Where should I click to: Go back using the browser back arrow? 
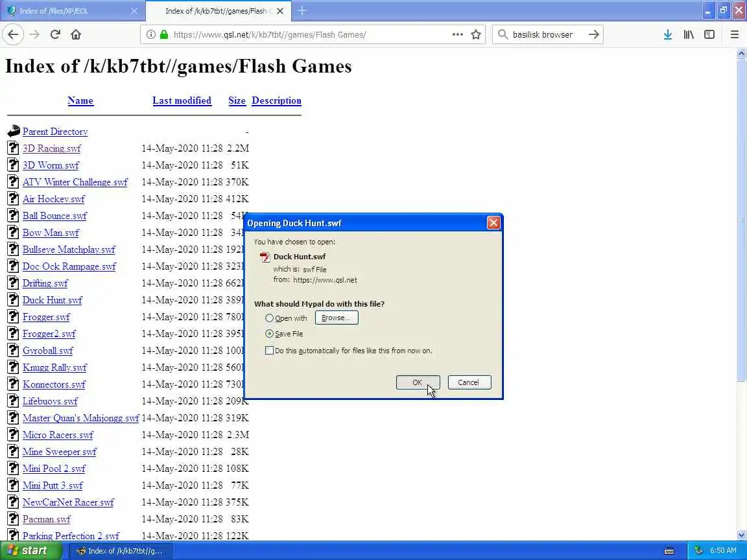[x=13, y=34]
